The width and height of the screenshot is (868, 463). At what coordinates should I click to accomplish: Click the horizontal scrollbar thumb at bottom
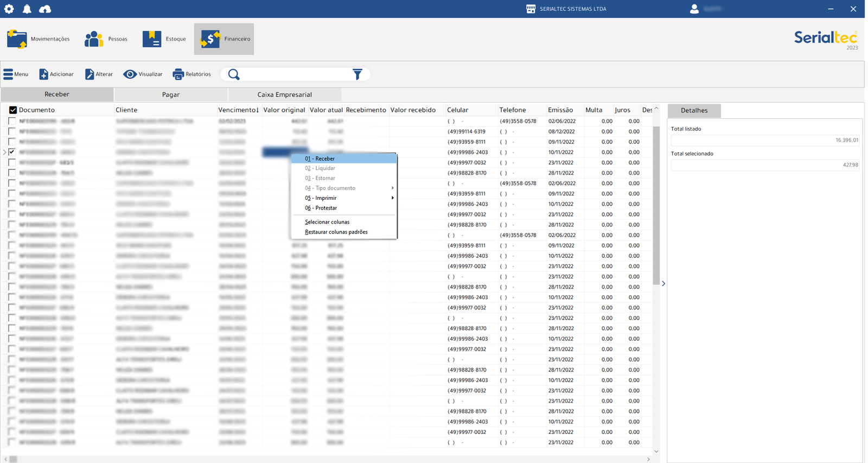14,459
